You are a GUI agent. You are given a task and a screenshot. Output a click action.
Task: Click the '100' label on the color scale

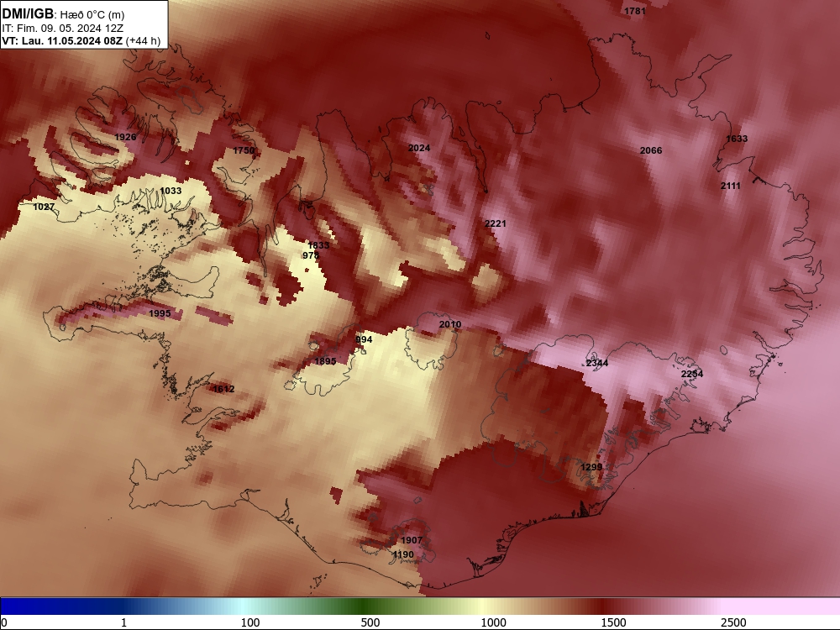coord(250,622)
